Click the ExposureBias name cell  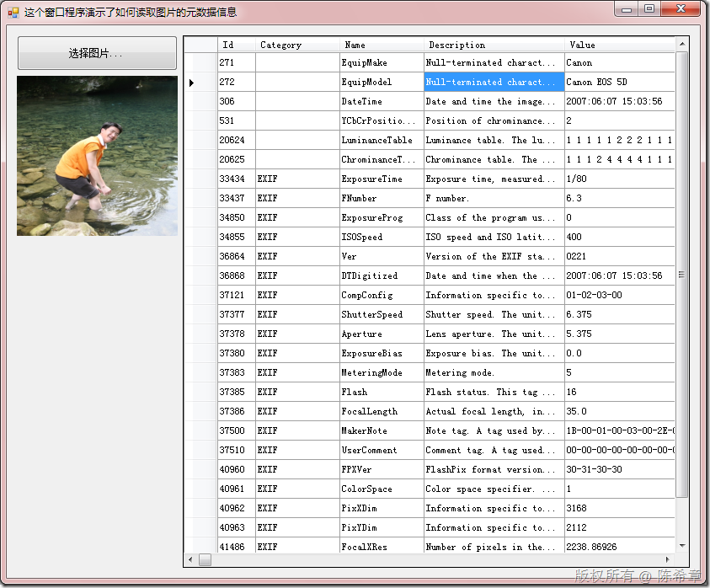tap(382, 353)
